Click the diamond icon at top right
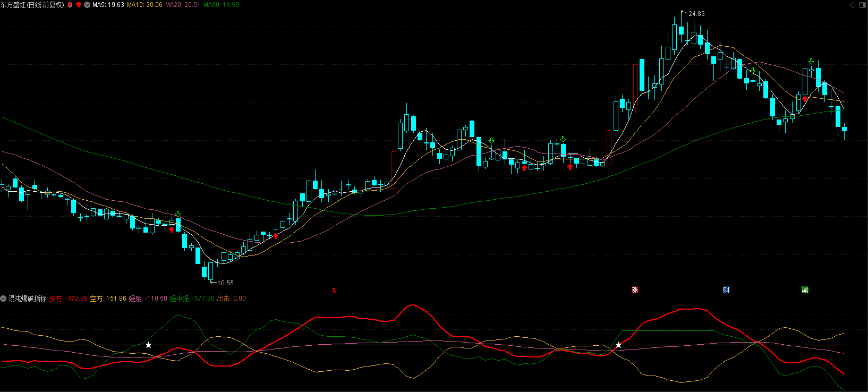 [853, 5]
